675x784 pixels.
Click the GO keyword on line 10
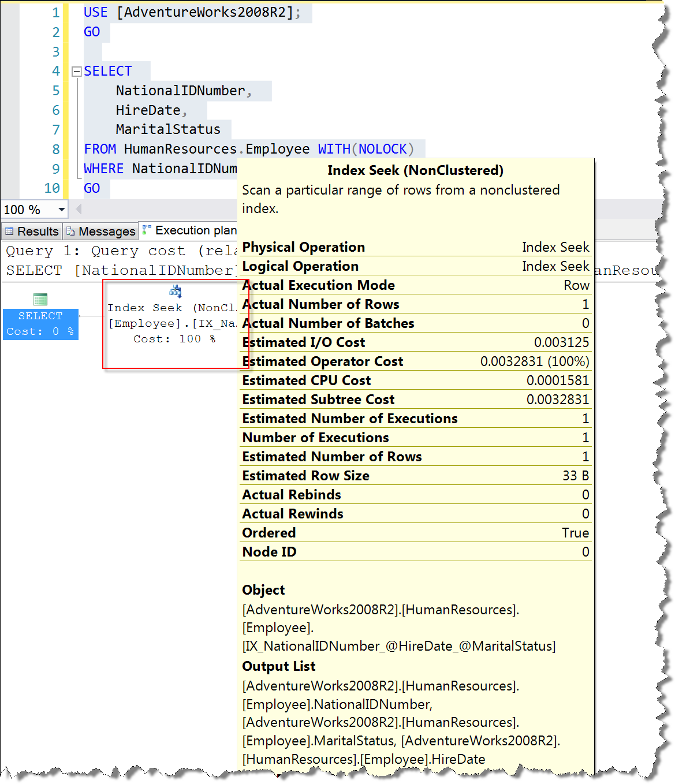pos(92,189)
